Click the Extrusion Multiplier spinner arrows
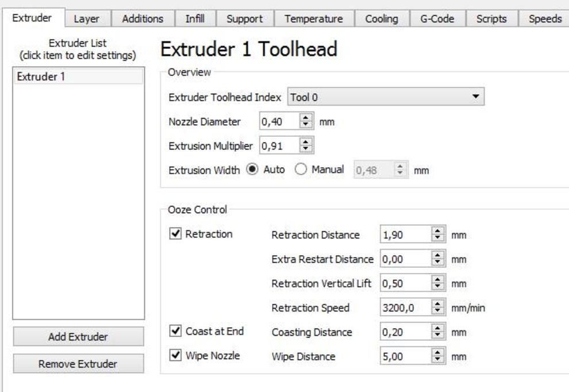 click(306, 146)
